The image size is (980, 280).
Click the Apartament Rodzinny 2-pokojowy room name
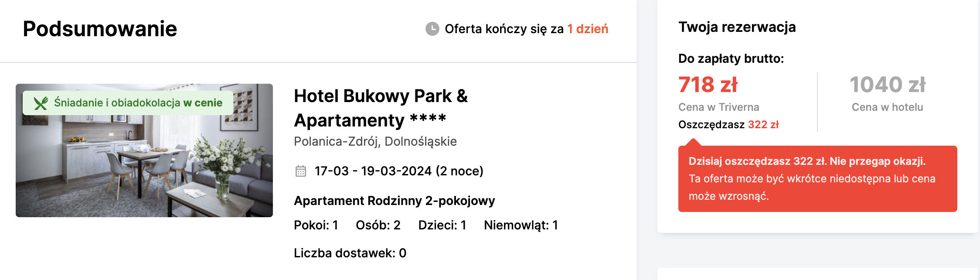point(394,201)
